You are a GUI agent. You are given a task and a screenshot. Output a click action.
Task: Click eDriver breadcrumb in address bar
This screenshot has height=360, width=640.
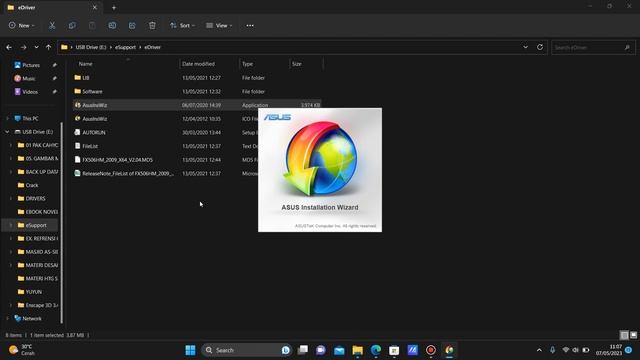153,47
